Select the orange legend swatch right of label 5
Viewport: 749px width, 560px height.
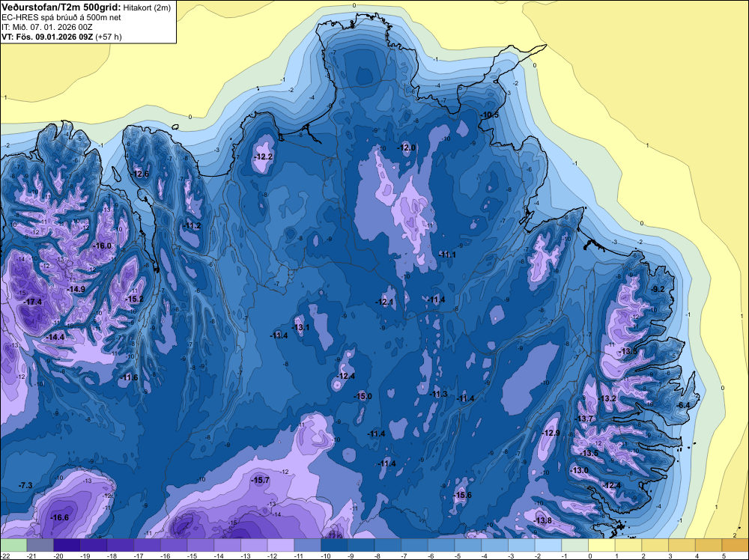[x=736, y=545]
